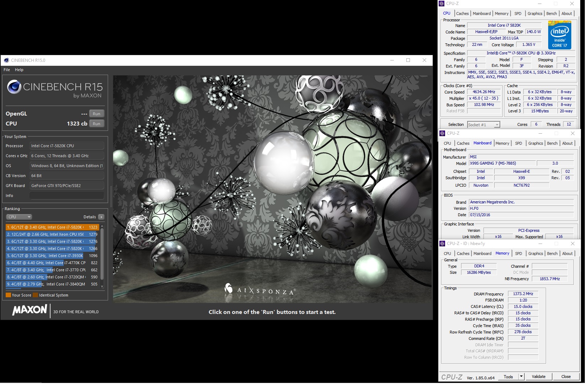Click the DRAM Frequency value 1373.2 MHz
This screenshot has height=384, width=588.
[523, 294]
